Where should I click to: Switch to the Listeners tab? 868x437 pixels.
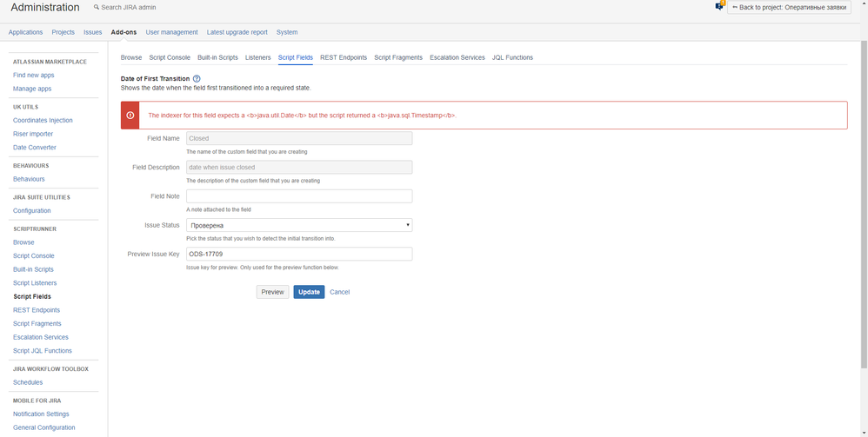258,57
